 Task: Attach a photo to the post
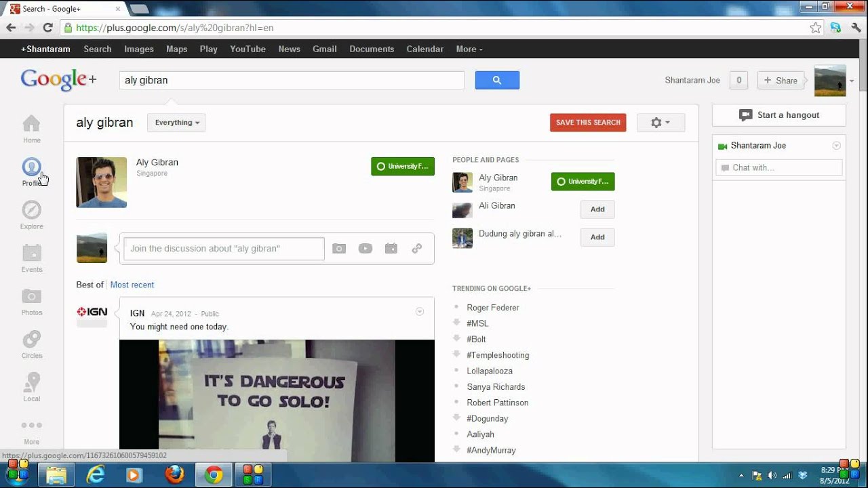click(339, 249)
